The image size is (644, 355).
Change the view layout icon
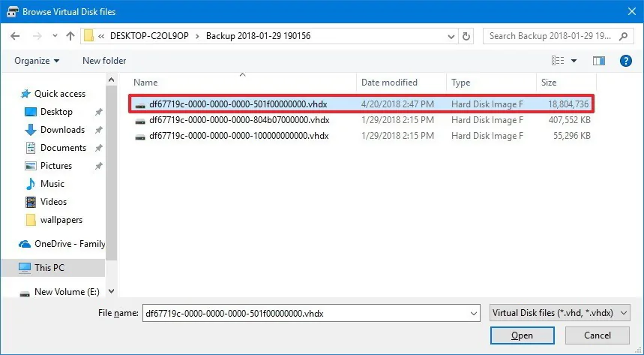pyautogui.click(x=558, y=61)
